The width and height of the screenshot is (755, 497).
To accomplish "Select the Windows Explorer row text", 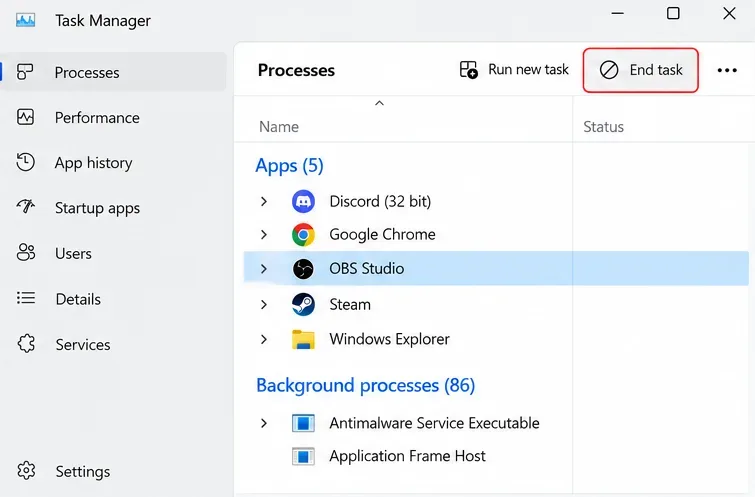I will click(389, 339).
